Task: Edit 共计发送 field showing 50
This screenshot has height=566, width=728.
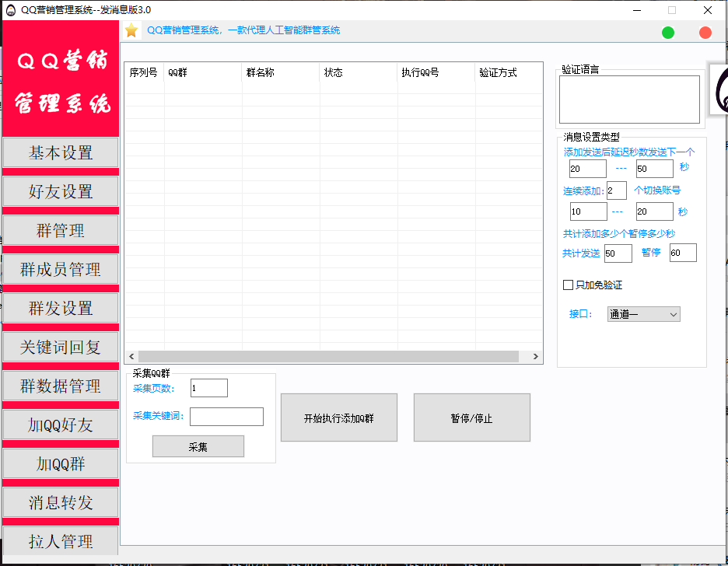Action: 618,253
